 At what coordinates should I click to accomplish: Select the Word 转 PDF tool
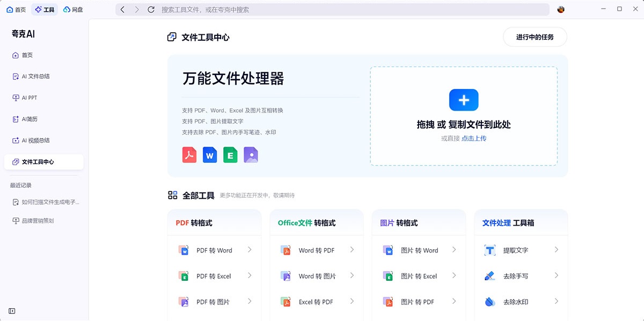coord(316,250)
